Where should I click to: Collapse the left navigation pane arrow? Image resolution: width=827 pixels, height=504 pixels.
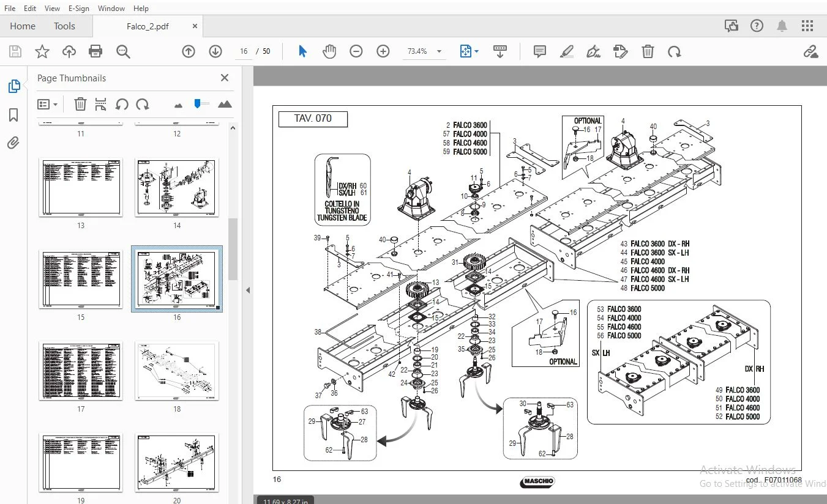pyautogui.click(x=248, y=290)
